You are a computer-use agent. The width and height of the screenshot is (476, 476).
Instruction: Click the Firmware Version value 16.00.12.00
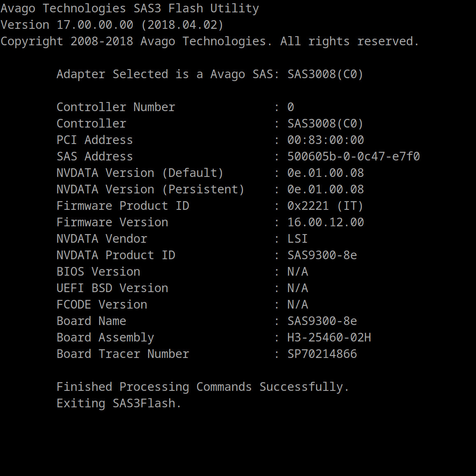[325, 222]
